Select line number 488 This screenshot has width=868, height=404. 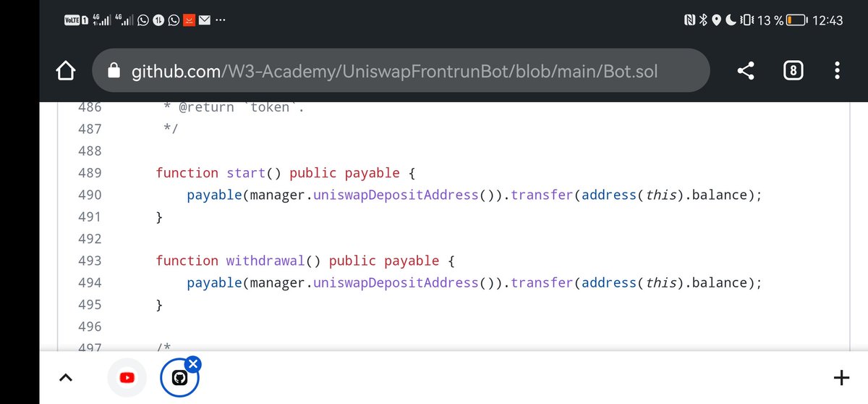(x=90, y=151)
